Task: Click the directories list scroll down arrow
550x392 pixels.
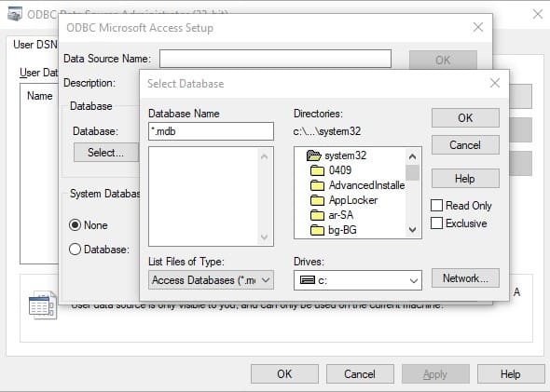Action: tap(412, 230)
